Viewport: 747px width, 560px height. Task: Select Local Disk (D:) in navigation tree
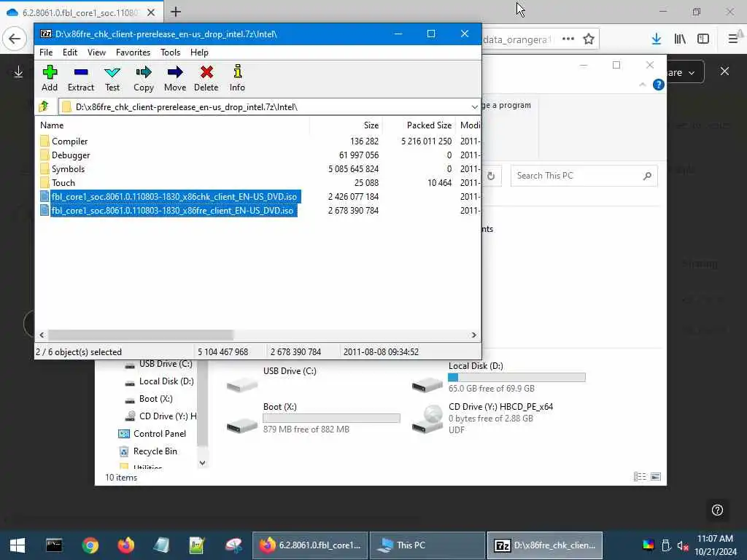tap(159, 381)
